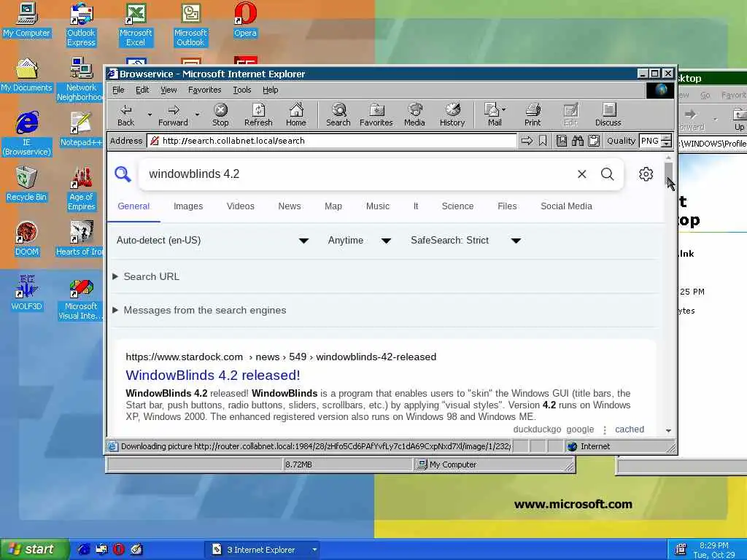Switch to the Images tab
The width and height of the screenshot is (747, 560).
click(x=188, y=206)
